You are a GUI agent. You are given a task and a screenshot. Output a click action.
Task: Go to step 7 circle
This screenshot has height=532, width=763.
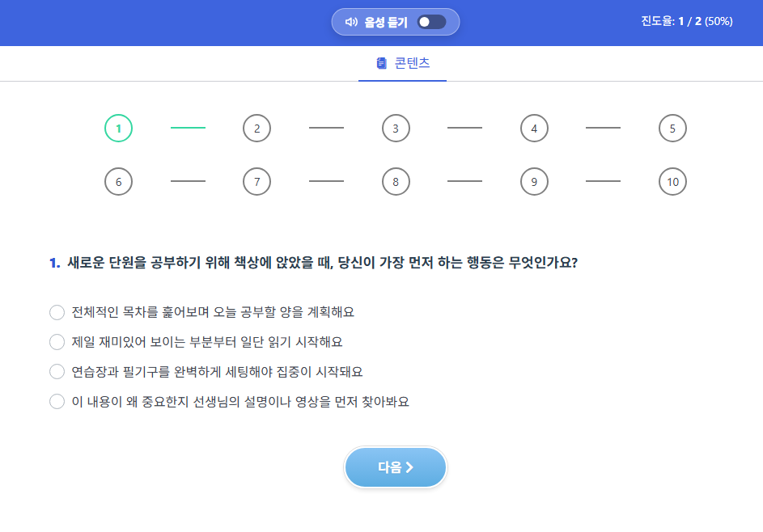coord(257,182)
